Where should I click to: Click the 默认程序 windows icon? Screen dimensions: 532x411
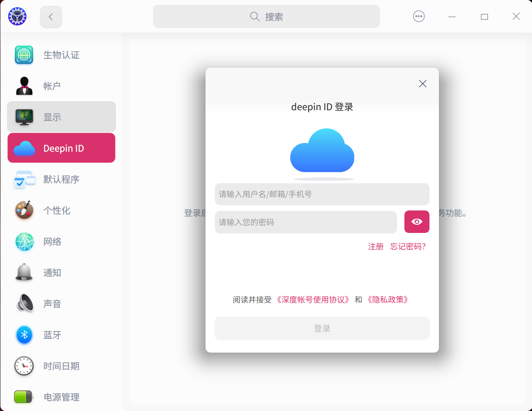point(24,179)
